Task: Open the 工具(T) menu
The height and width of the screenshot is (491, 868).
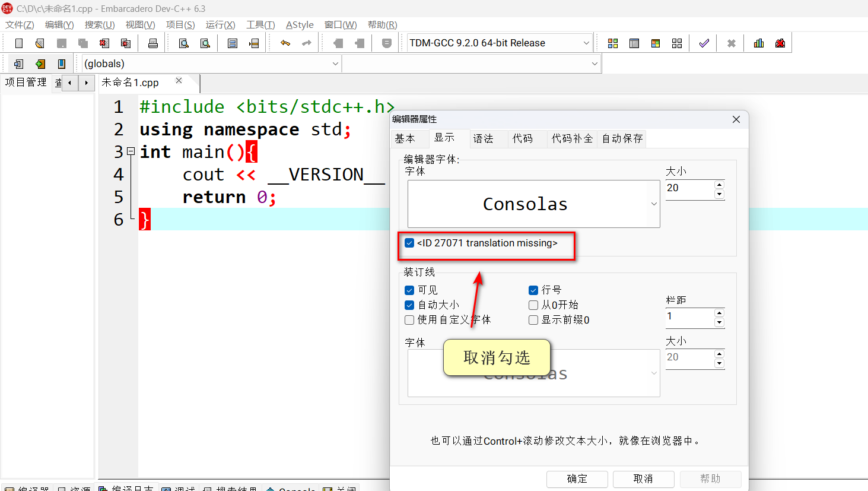Action: pos(261,25)
